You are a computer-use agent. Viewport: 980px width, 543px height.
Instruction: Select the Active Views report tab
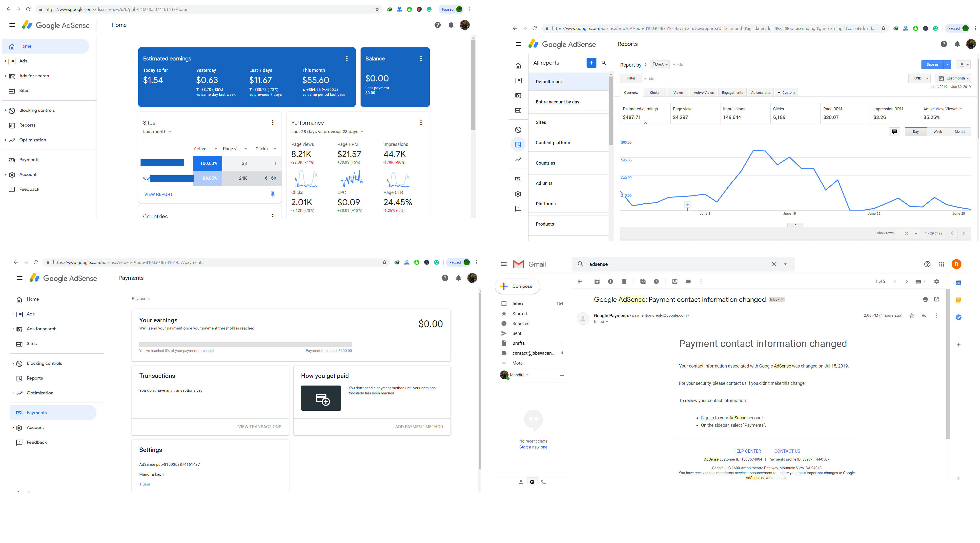pos(703,92)
